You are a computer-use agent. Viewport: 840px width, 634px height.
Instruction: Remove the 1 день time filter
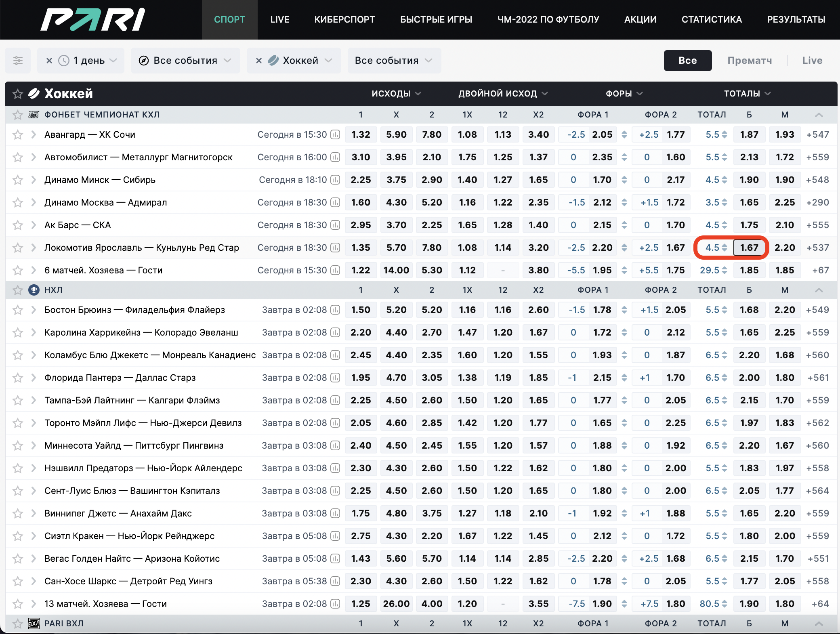click(x=49, y=61)
